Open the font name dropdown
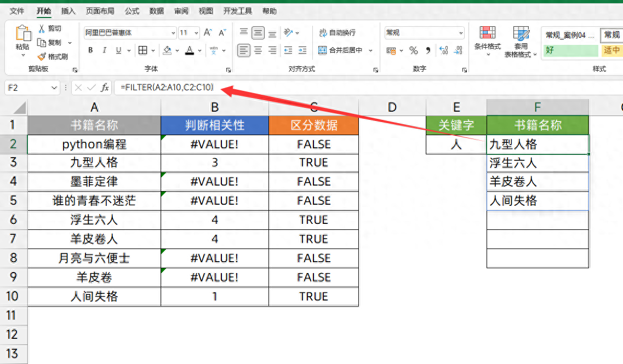Viewport: 623px width, 364px height. [173, 33]
